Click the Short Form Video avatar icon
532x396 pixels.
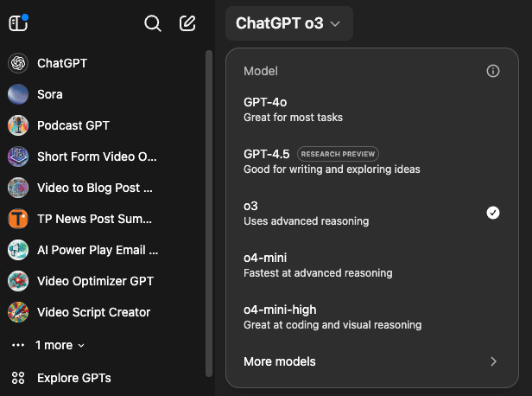(x=18, y=156)
